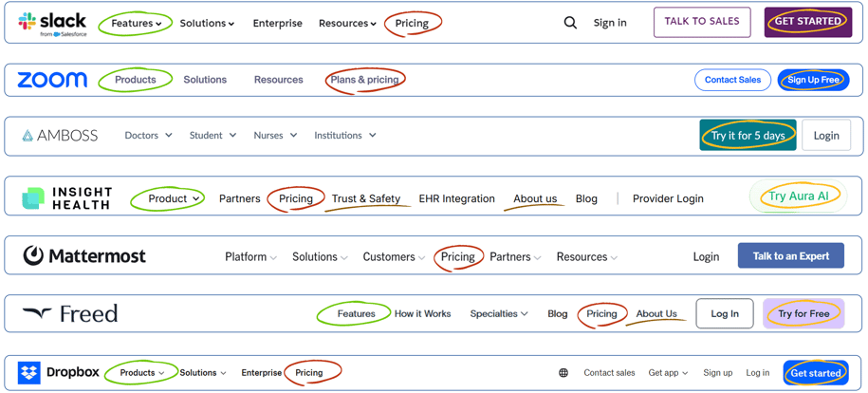Click the Insight Health logo icon
868x393 pixels.
coord(32,198)
